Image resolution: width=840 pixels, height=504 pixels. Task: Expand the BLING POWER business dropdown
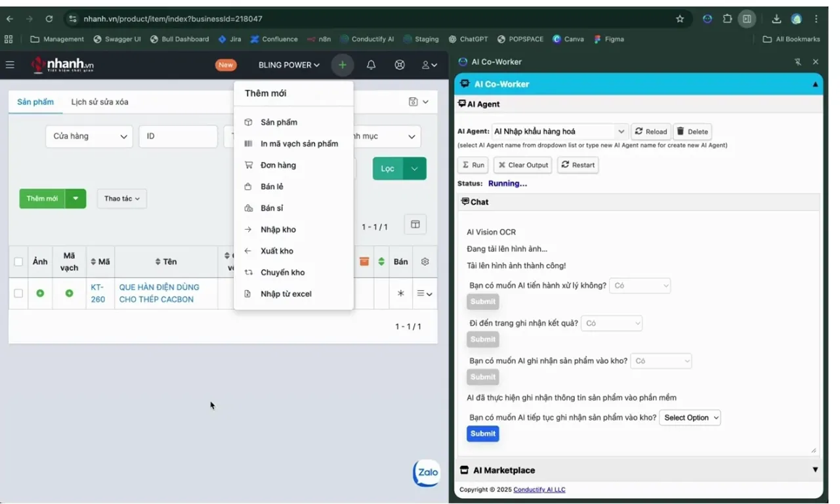pos(289,65)
